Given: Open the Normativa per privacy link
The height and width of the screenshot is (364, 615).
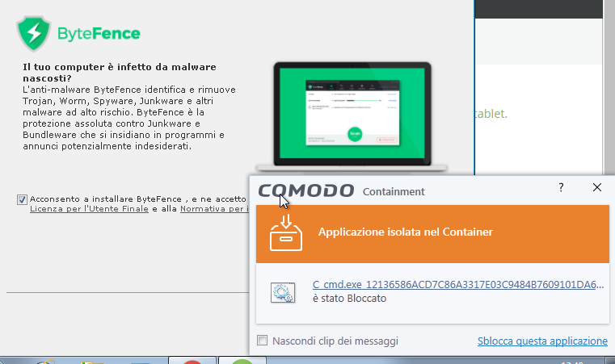Looking at the screenshot, I should [x=214, y=209].
